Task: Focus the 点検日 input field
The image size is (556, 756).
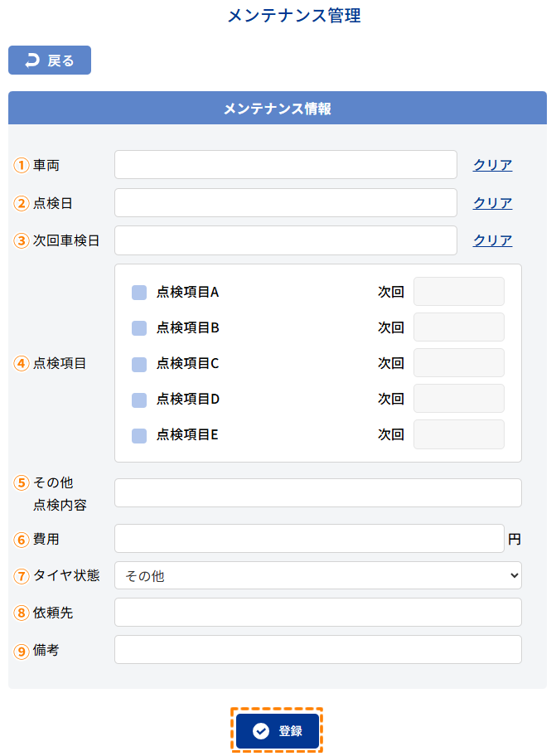Action: [x=285, y=203]
